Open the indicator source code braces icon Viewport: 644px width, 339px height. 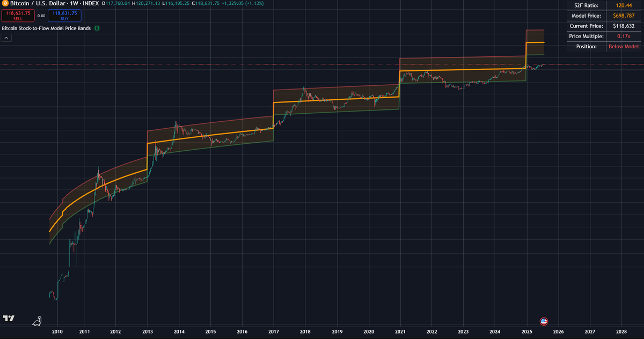click(x=97, y=28)
